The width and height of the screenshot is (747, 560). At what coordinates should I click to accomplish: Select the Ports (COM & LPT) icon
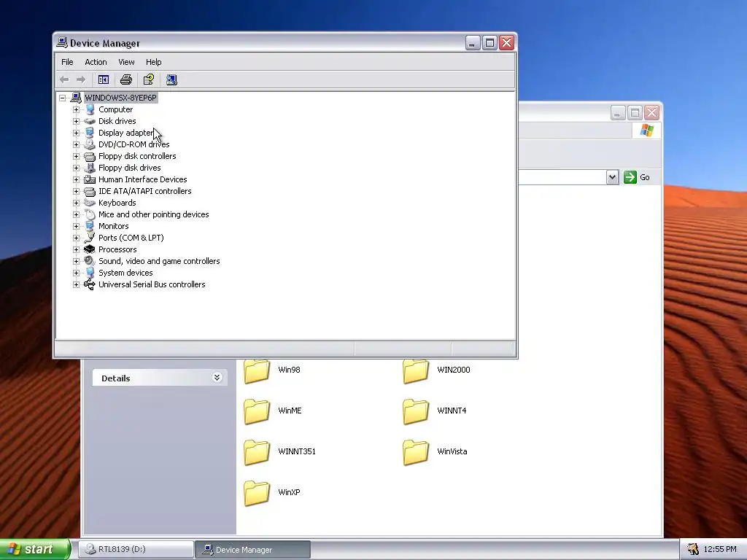pos(90,238)
